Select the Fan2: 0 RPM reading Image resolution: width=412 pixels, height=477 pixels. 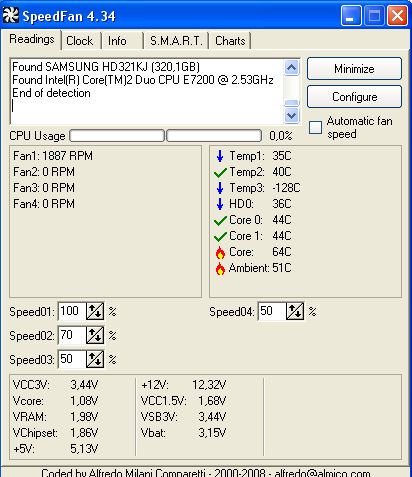tap(44, 172)
